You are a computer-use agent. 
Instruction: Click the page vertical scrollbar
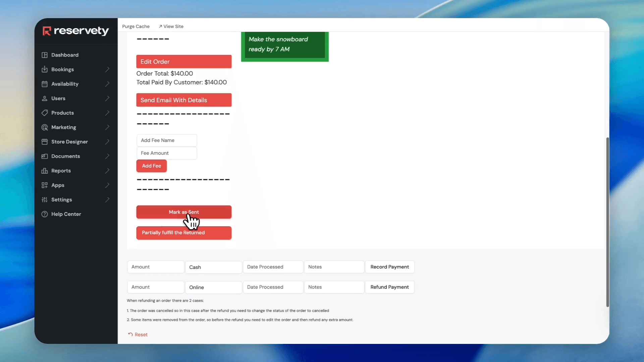point(607,222)
